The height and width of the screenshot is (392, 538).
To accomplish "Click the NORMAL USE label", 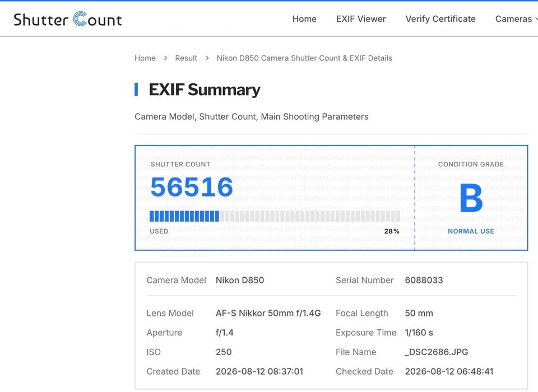I will [471, 231].
